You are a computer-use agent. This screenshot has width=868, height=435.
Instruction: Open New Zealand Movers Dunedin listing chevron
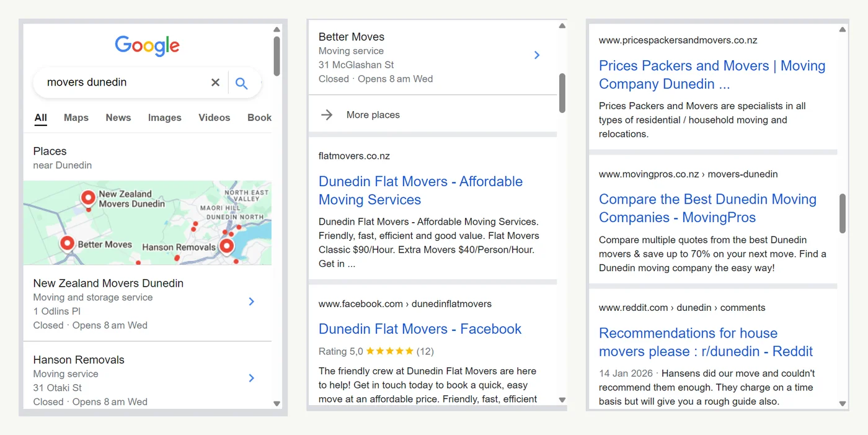251,302
